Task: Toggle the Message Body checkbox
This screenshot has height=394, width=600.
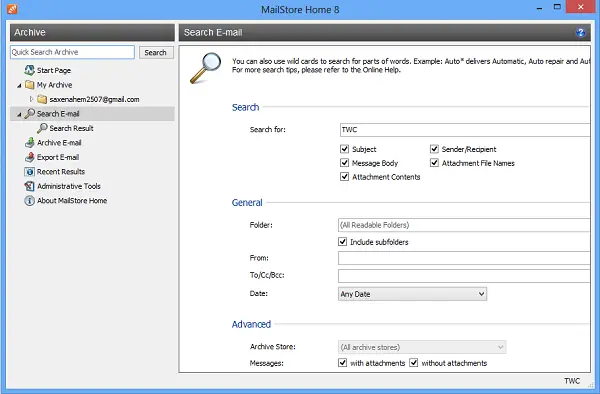Action: pos(344,163)
